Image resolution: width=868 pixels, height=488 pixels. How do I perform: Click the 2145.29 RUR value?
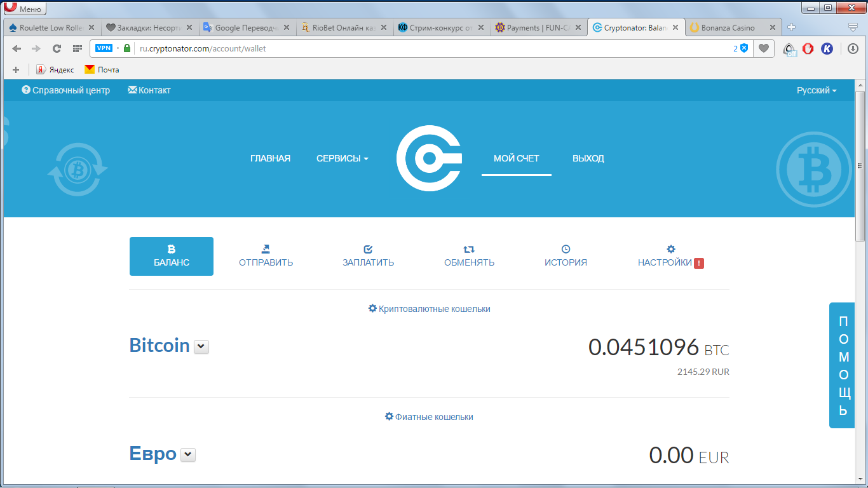click(x=703, y=372)
